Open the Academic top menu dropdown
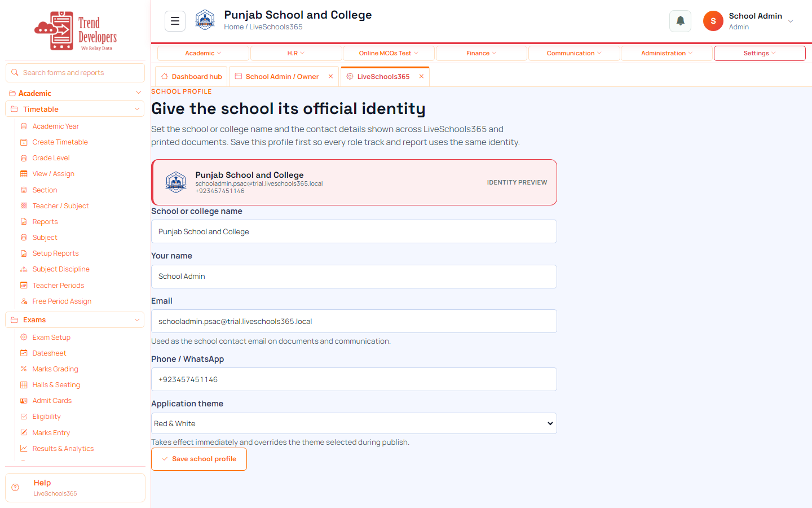 203,53
